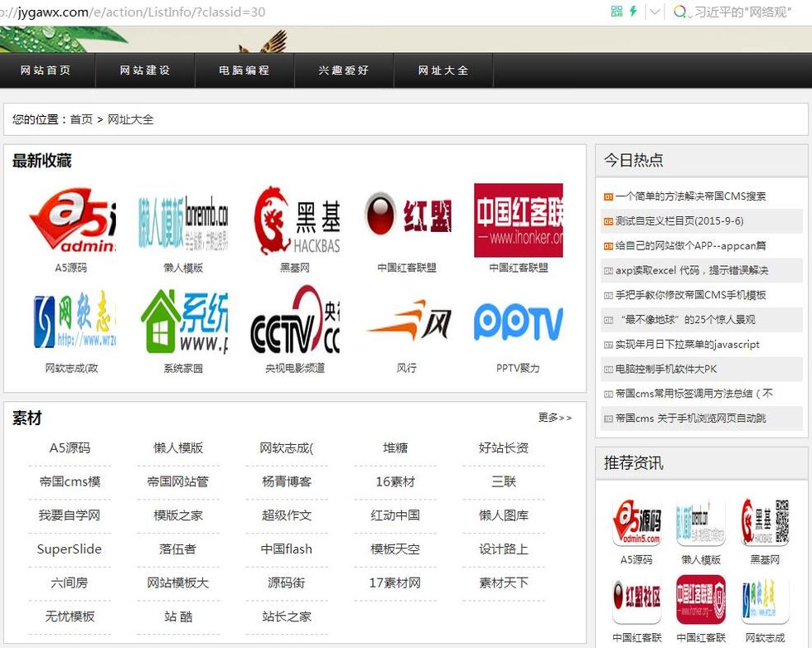Open 网软志成 thumbnail in 推荐资讯
Screen dimensions: 812x648
point(765,600)
